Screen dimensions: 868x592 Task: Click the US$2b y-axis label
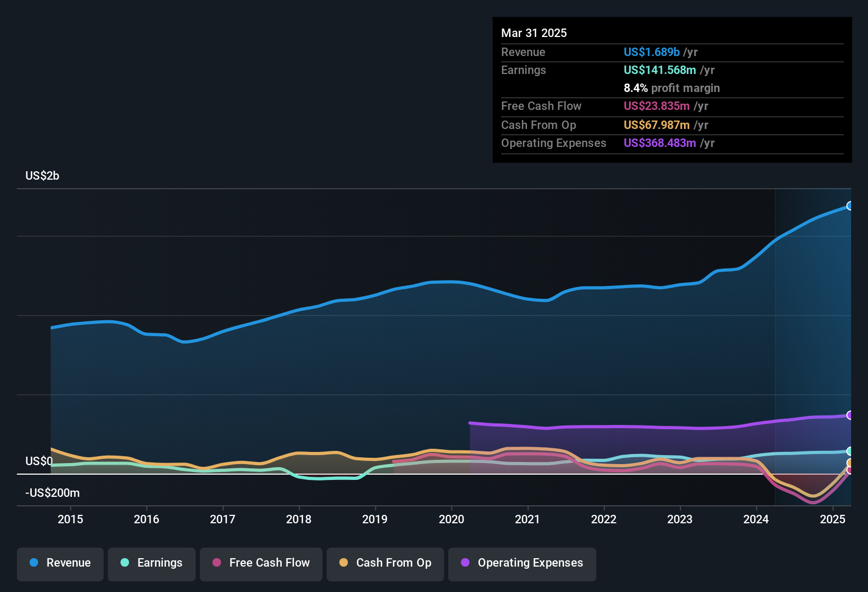click(x=42, y=175)
